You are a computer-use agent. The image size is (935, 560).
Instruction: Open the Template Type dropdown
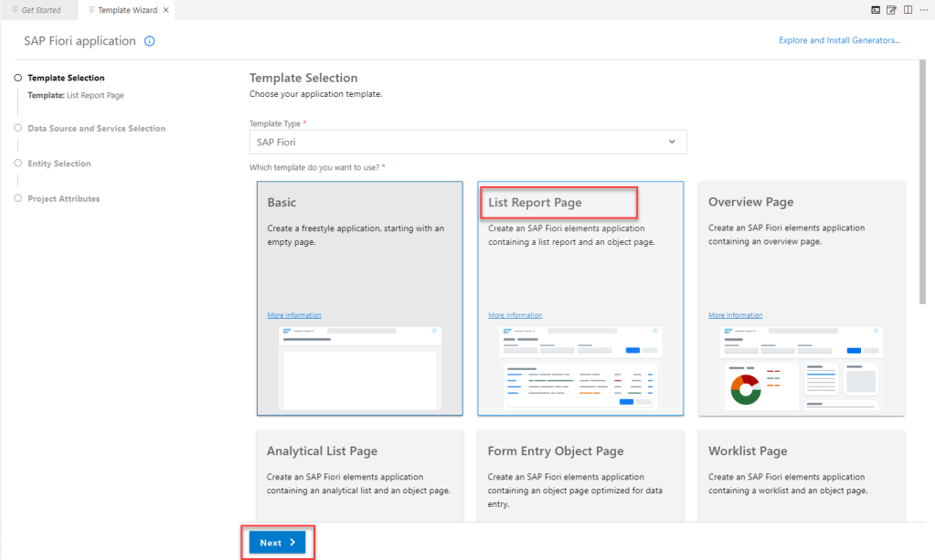point(467,143)
